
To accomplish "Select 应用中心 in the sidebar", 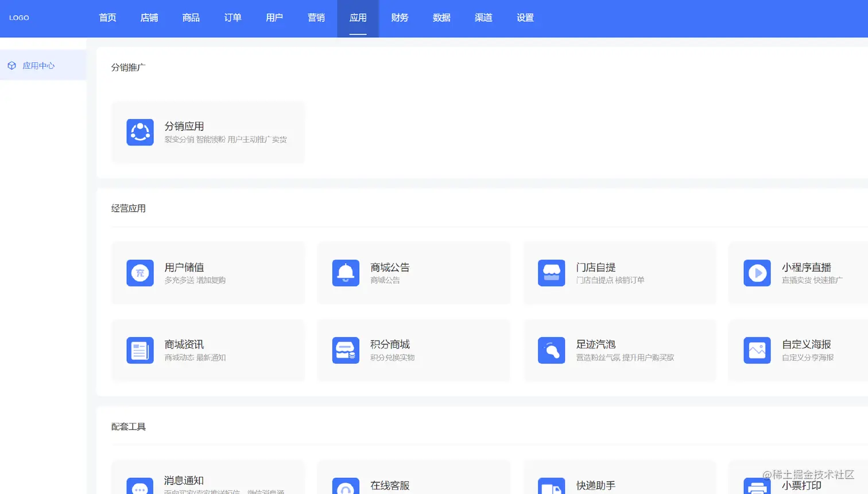I will pos(43,65).
